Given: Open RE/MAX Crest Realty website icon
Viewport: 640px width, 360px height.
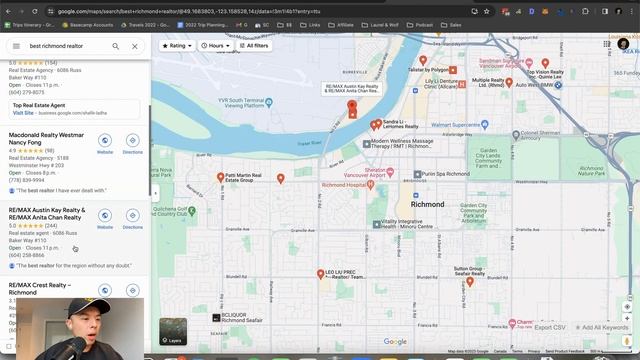Looking at the screenshot, I should click(105, 290).
